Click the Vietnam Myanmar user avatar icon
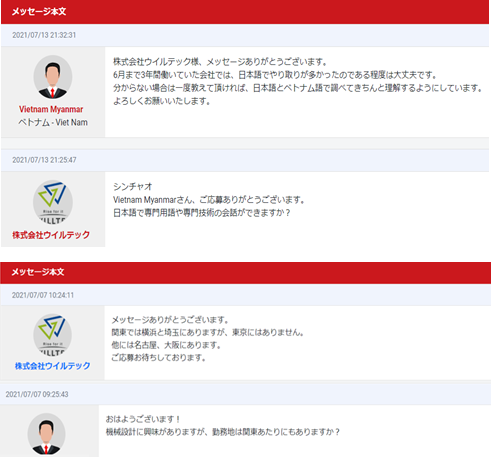 [x=53, y=77]
